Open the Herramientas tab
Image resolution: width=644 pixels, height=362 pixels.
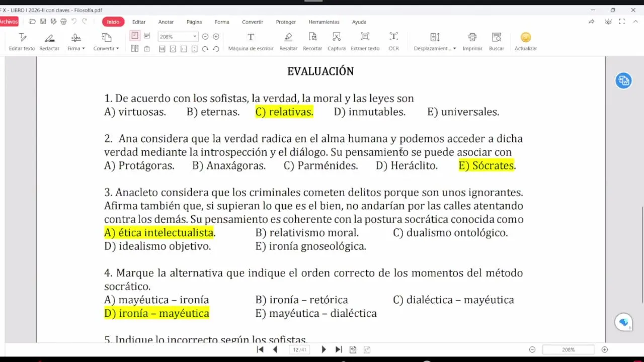pos(324,22)
